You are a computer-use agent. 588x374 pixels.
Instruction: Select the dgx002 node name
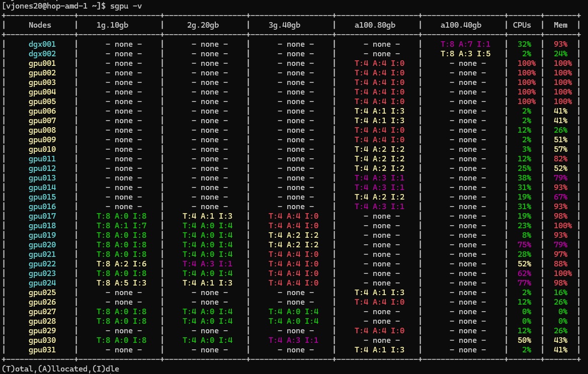click(x=42, y=54)
